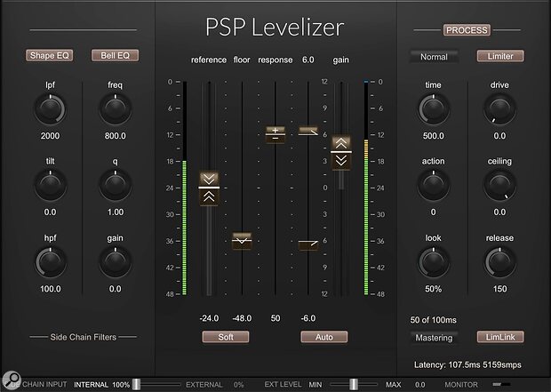Image resolution: width=551 pixels, height=392 pixels.
Task: Toggle the PROCESS button
Action: click(467, 30)
